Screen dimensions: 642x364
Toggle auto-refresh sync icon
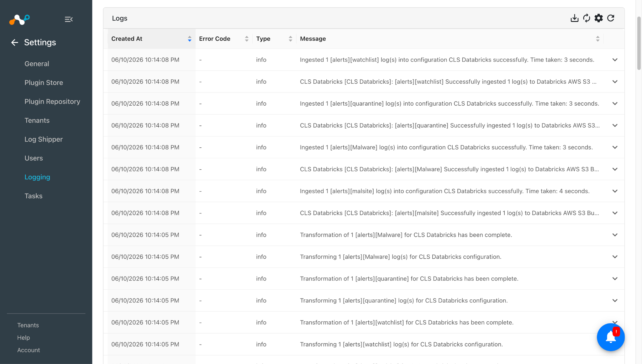587,18
